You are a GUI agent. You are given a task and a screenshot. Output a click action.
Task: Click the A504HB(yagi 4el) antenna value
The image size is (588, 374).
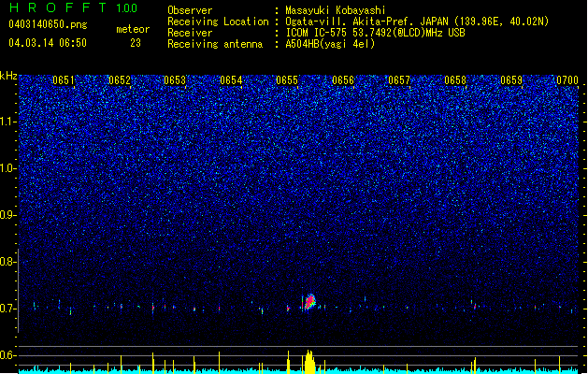click(330, 44)
